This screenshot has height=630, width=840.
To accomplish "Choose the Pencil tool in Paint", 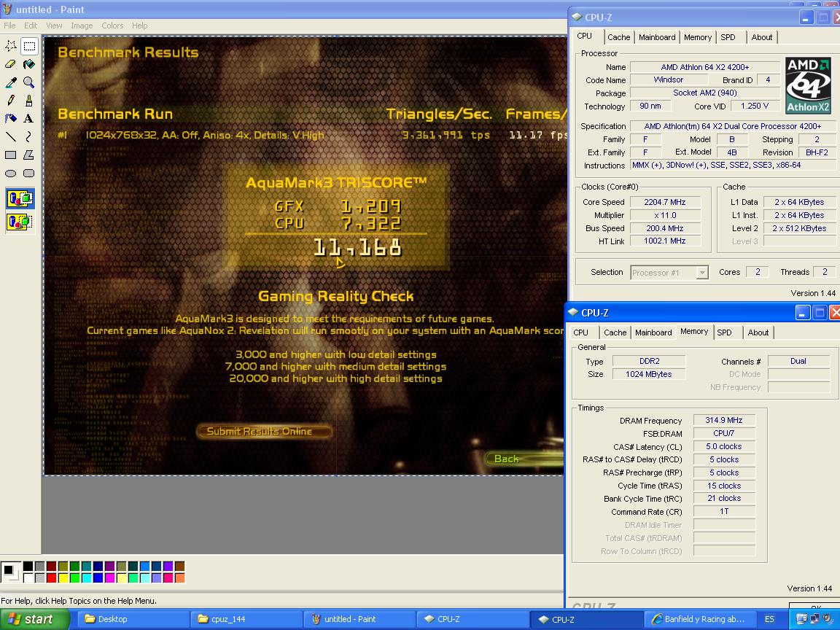I will (x=11, y=101).
